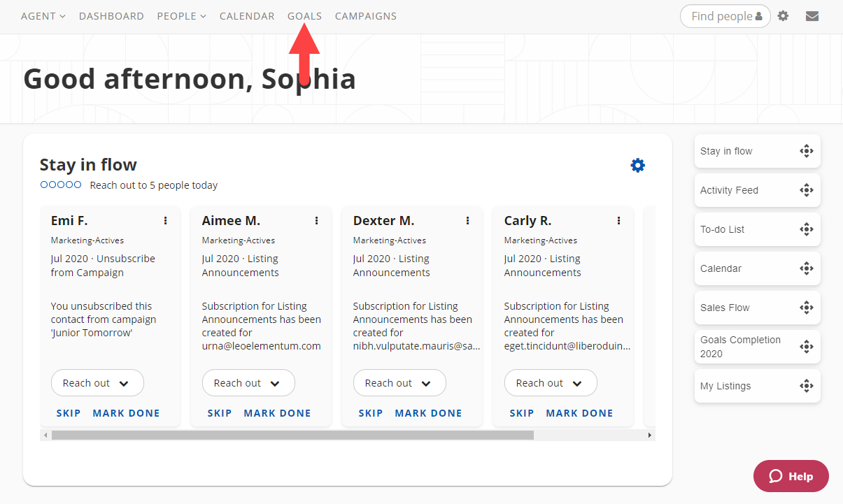The image size is (843, 504).
Task: Open Emi F. card options menu
Action: pos(166,221)
